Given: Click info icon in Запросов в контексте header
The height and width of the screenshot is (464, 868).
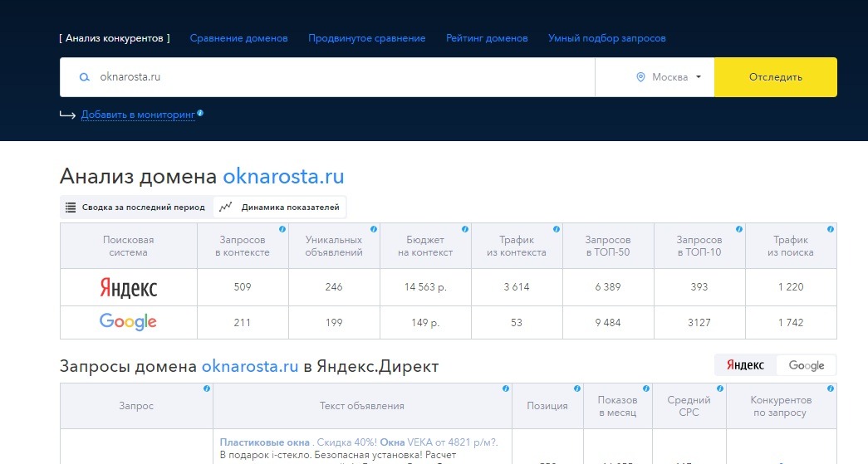Looking at the screenshot, I should click(x=282, y=229).
